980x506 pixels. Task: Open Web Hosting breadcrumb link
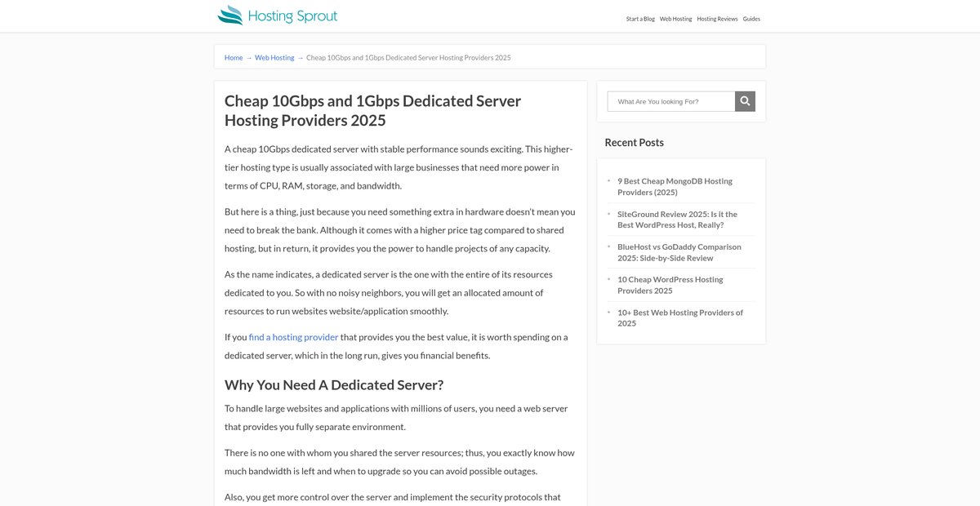(274, 57)
